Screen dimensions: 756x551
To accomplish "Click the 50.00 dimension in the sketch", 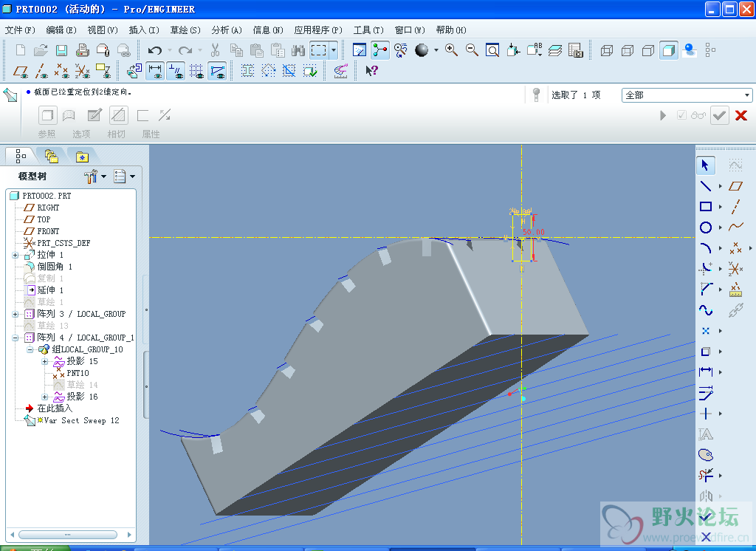I will click(533, 232).
